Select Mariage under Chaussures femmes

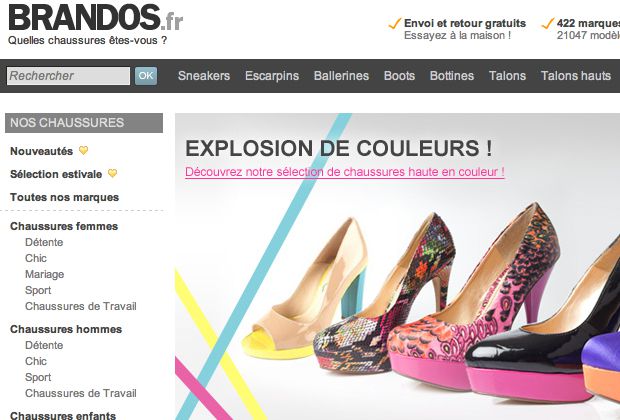pos(44,274)
